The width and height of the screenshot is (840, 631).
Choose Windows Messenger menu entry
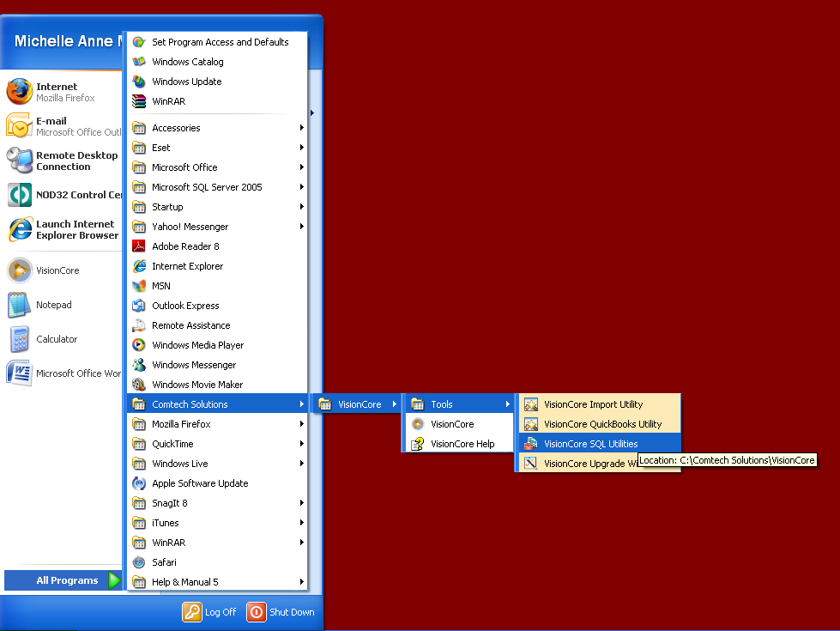217,365
